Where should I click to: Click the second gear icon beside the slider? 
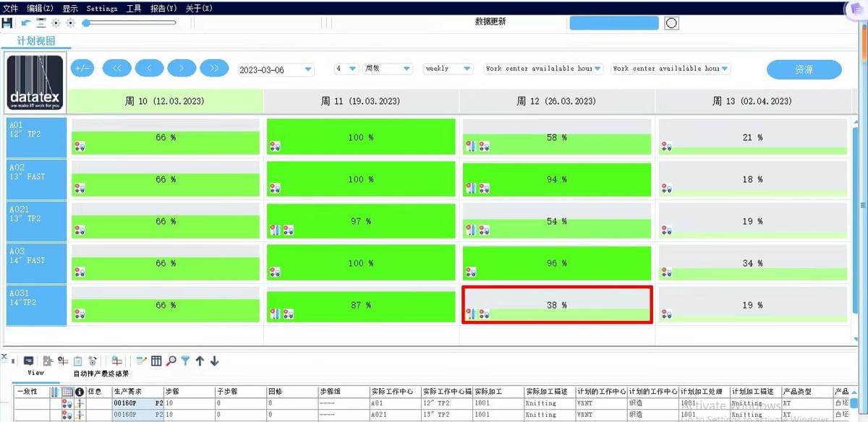tap(70, 22)
